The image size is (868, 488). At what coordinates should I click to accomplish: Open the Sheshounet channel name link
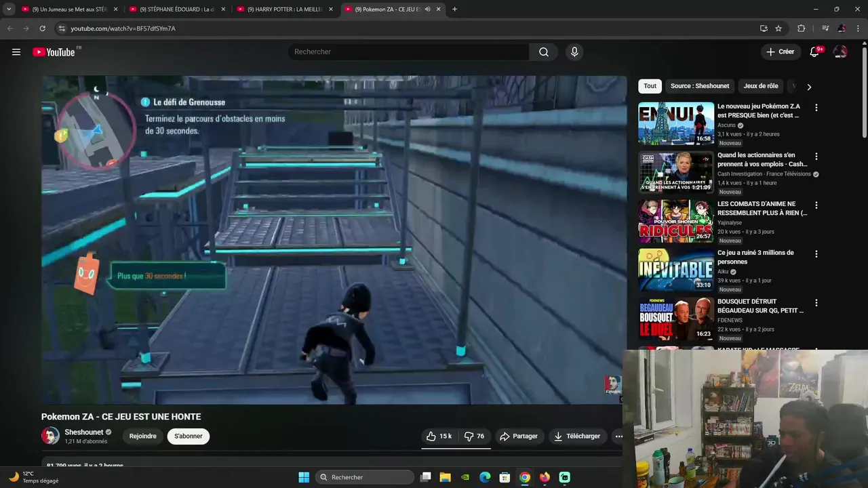pyautogui.click(x=84, y=432)
